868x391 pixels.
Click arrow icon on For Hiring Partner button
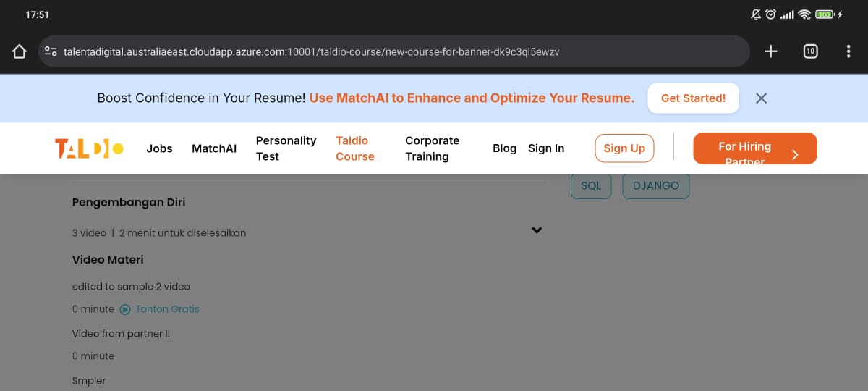pyautogui.click(x=795, y=154)
